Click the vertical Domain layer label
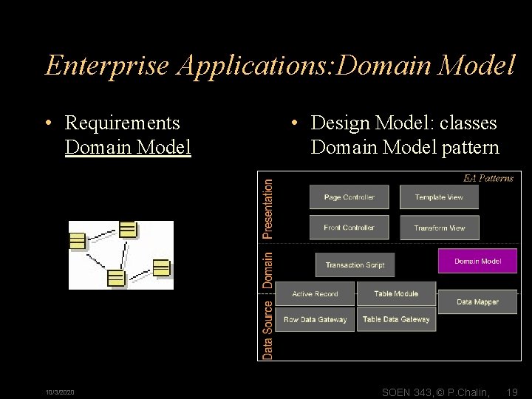532x399 pixels. (x=267, y=270)
